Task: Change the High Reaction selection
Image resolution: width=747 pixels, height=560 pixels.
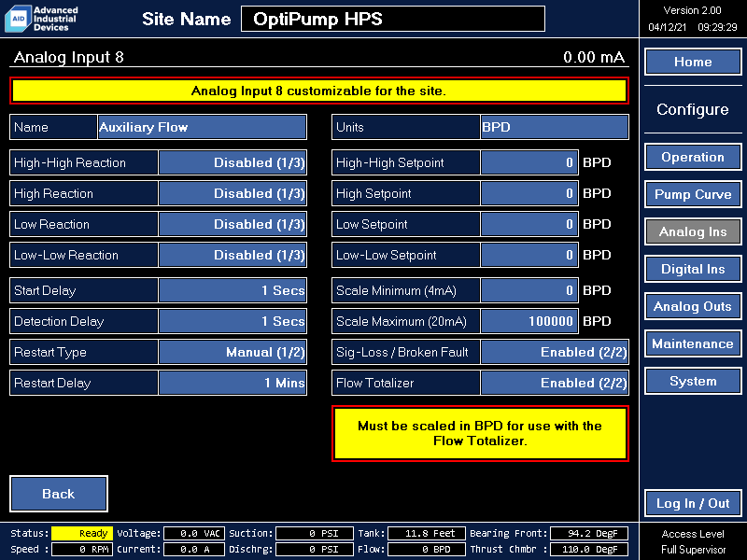Action: click(x=233, y=194)
